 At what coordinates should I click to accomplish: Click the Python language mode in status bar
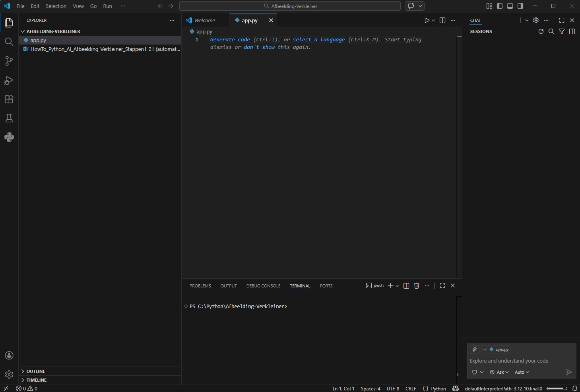tap(438, 388)
